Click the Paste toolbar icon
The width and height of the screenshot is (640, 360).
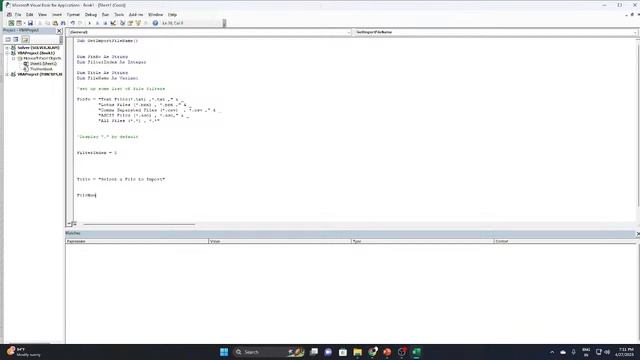(55, 23)
